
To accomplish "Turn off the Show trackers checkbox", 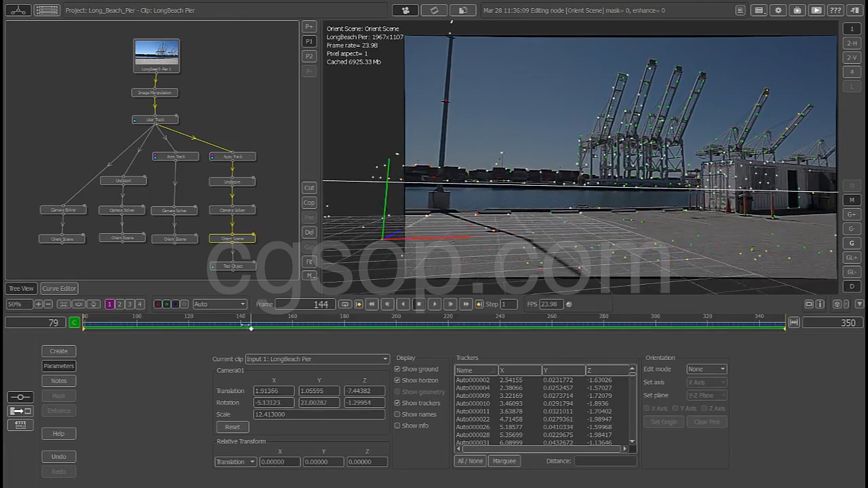I will click(x=397, y=403).
